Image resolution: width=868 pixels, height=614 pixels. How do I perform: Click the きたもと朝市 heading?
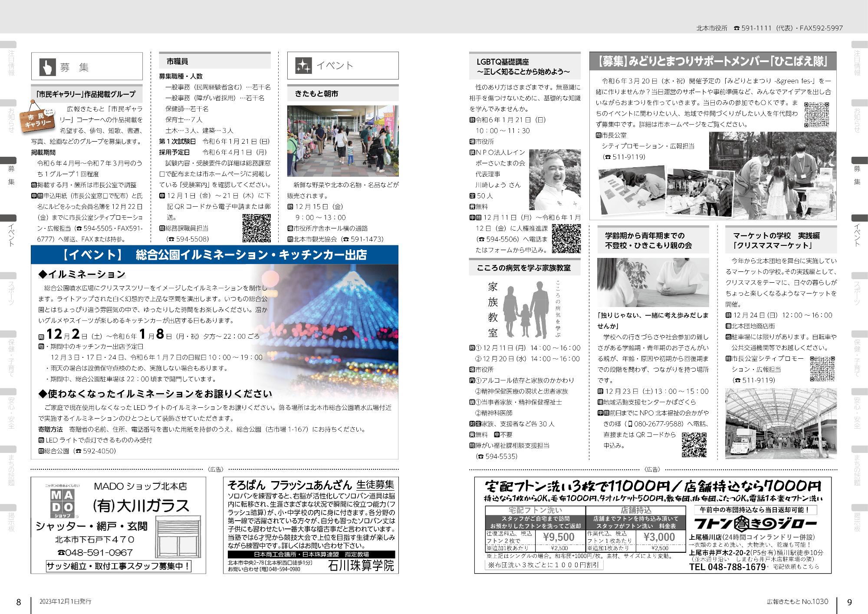point(343,93)
